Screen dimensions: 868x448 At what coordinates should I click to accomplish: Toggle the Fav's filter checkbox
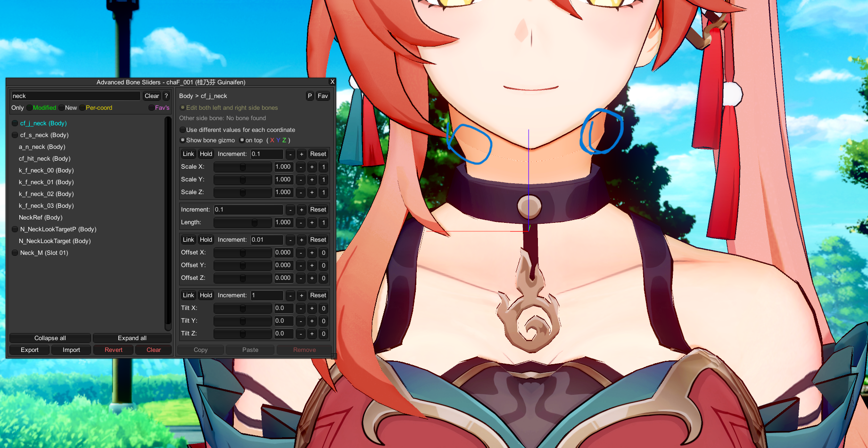click(151, 108)
